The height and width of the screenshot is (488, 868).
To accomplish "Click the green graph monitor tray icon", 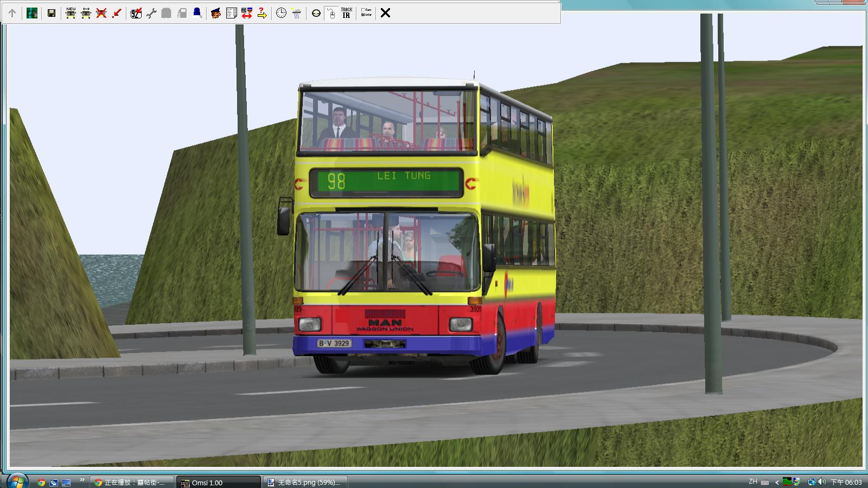I will (x=787, y=481).
